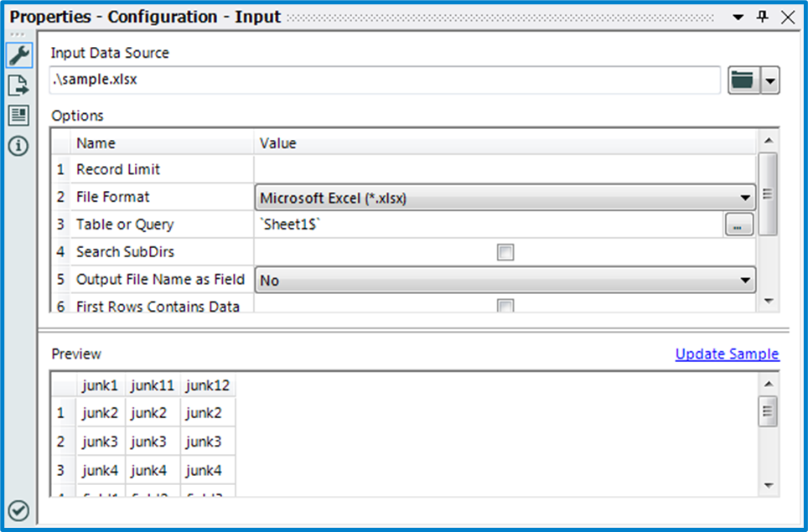Click the folder browse icon for data source

pyautogui.click(x=743, y=81)
